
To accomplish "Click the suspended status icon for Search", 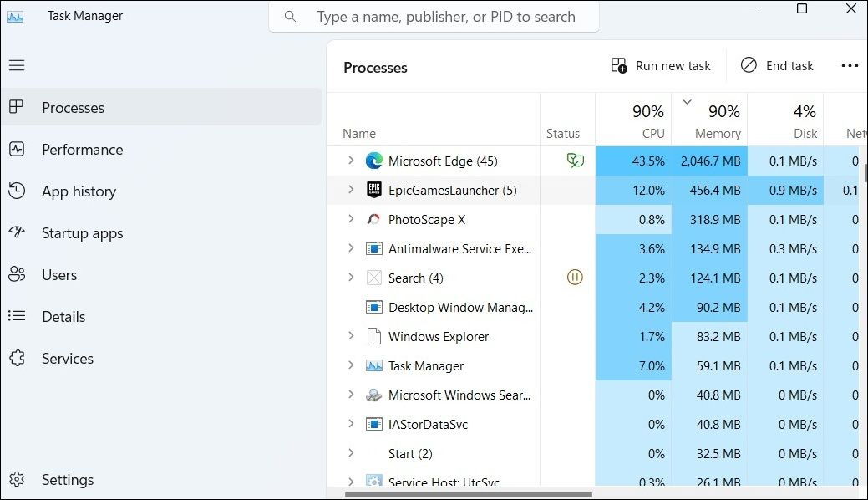I will (x=575, y=278).
